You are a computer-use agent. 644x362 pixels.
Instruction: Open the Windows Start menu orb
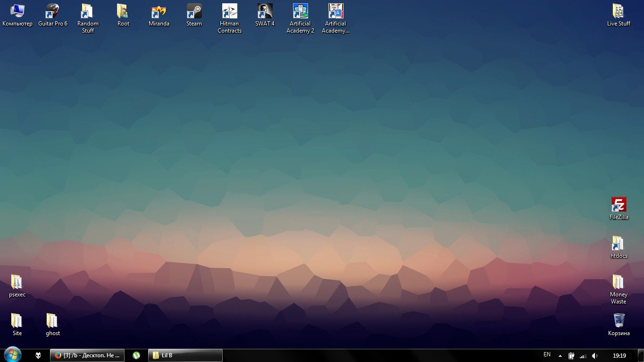[12, 354]
